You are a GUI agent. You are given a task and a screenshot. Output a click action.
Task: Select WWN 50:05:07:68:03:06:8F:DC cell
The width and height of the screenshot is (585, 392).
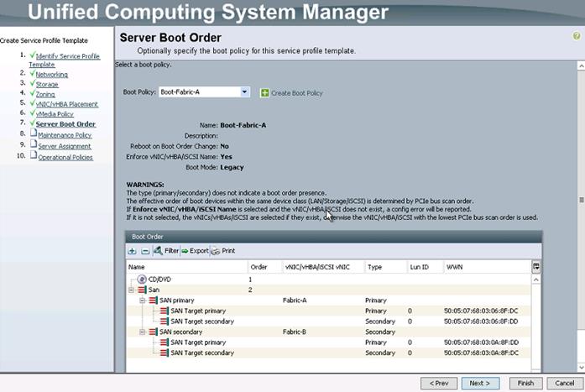point(481,311)
